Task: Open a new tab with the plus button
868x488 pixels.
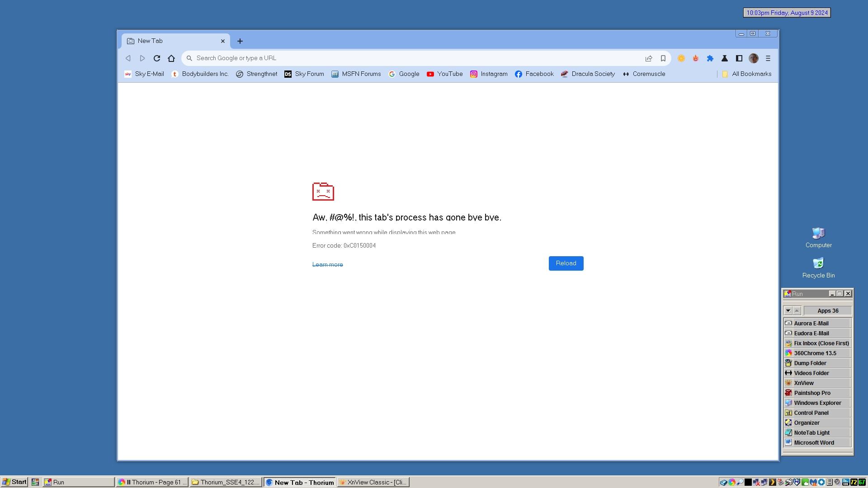Action: [x=240, y=41]
